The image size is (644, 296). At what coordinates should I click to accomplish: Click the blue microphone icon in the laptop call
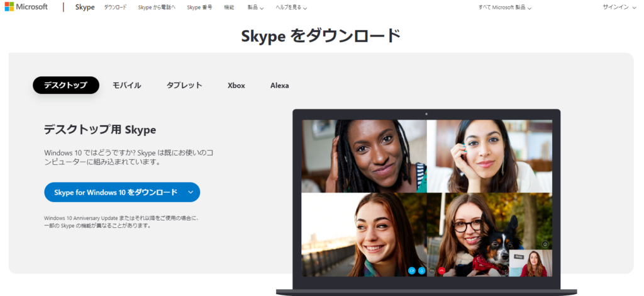point(422,271)
